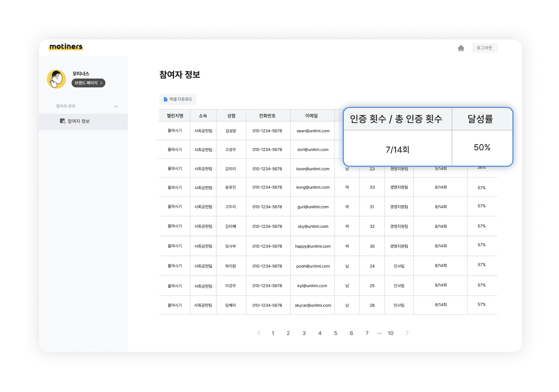The height and width of the screenshot is (392, 559).
Task: Go to page 2
Action: [288, 333]
